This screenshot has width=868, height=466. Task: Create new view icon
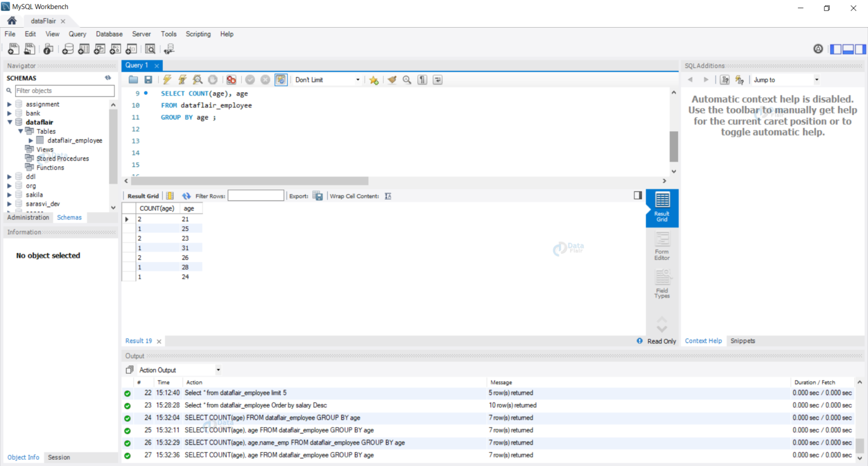click(x=99, y=49)
